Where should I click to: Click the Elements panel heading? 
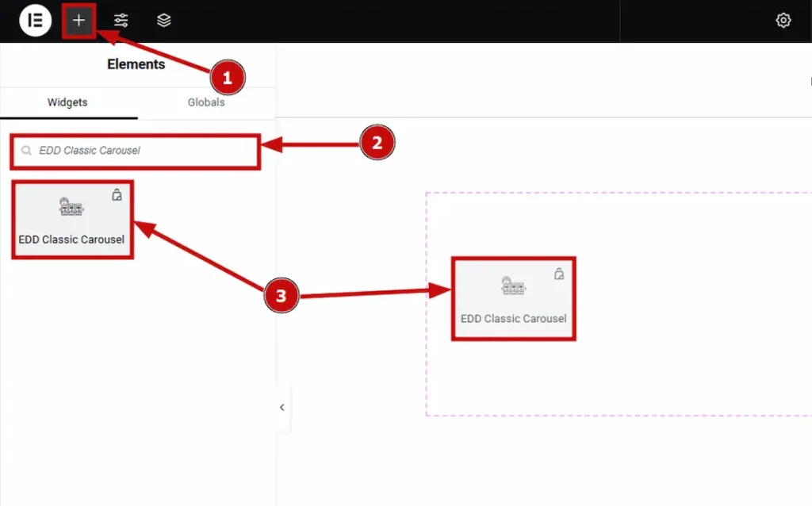[136, 64]
